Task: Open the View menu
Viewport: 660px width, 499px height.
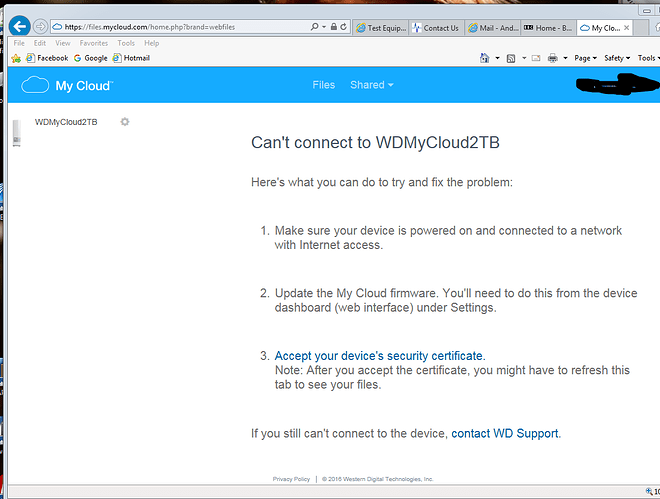Action: 63,43
